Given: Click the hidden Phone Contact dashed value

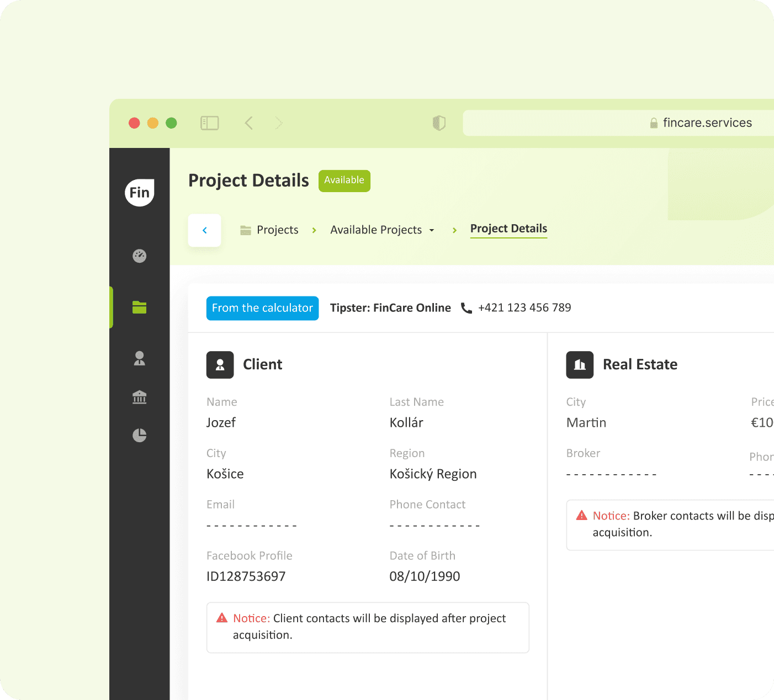Looking at the screenshot, I should coord(435,526).
